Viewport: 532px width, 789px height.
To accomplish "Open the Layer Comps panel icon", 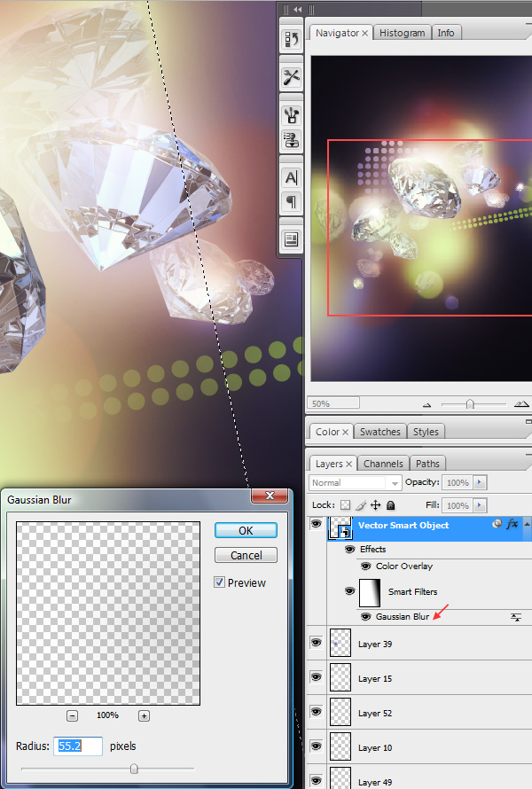I will pyautogui.click(x=292, y=239).
